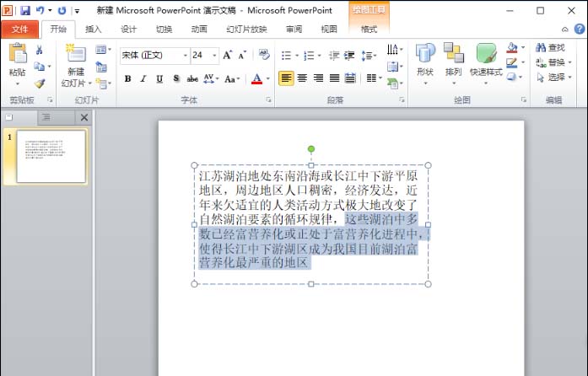
Task: Increase the font size with the large A
Action: (227, 55)
